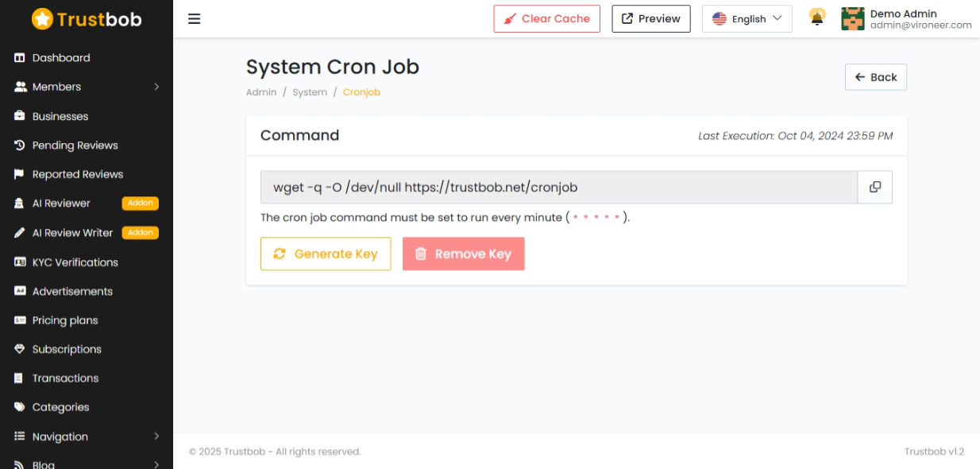The image size is (980, 469).
Task: Follow the System breadcrumb link
Action: click(x=310, y=92)
